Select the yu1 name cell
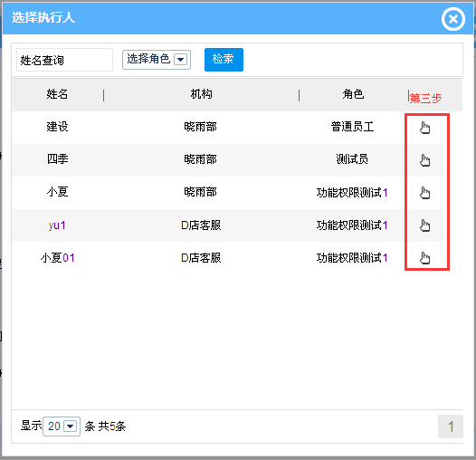The width and height of the screenshot is (476, 460). [57, 225]
